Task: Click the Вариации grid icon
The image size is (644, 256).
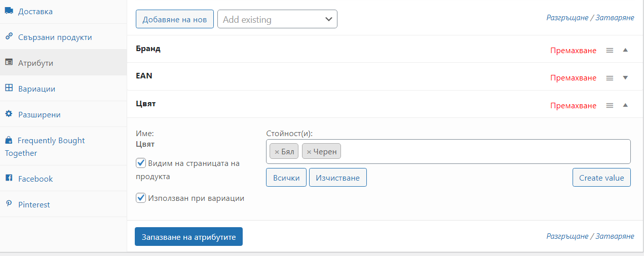Action: 9,88
